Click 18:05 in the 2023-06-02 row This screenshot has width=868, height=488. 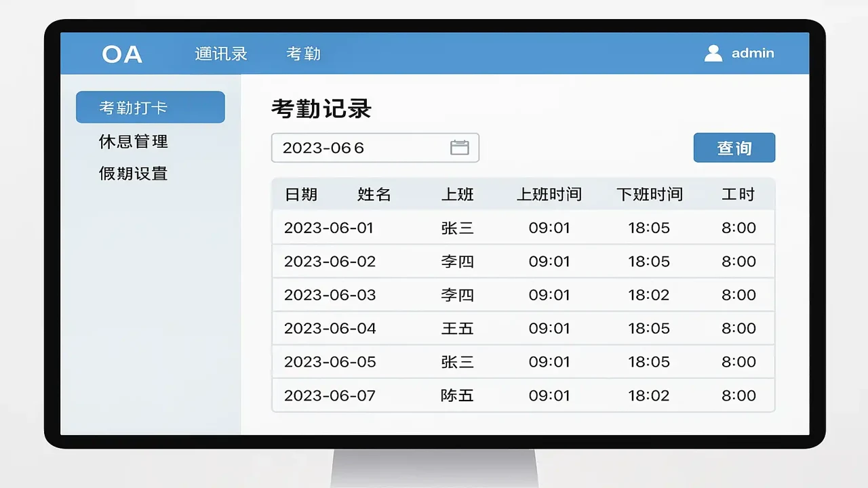pyautogui.click(x=649, y=262)
